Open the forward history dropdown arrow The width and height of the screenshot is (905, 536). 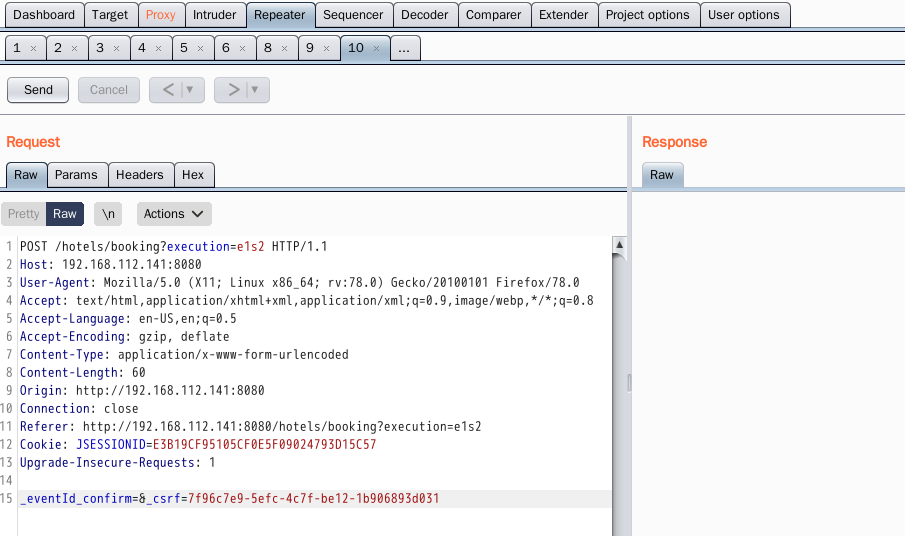point(255,90)
